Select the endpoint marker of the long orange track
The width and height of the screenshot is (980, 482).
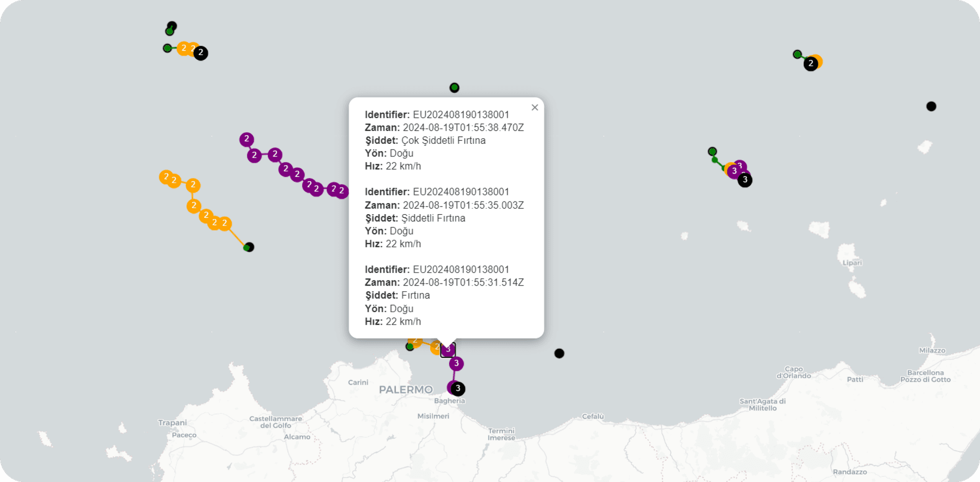tap(249, 247)
